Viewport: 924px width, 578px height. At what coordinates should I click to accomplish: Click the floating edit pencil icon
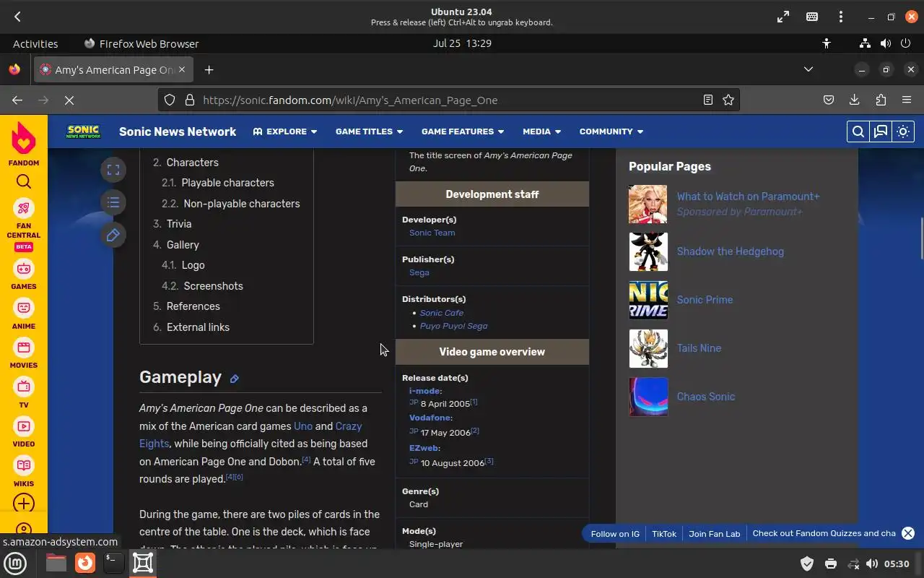[x=113, y=235]
